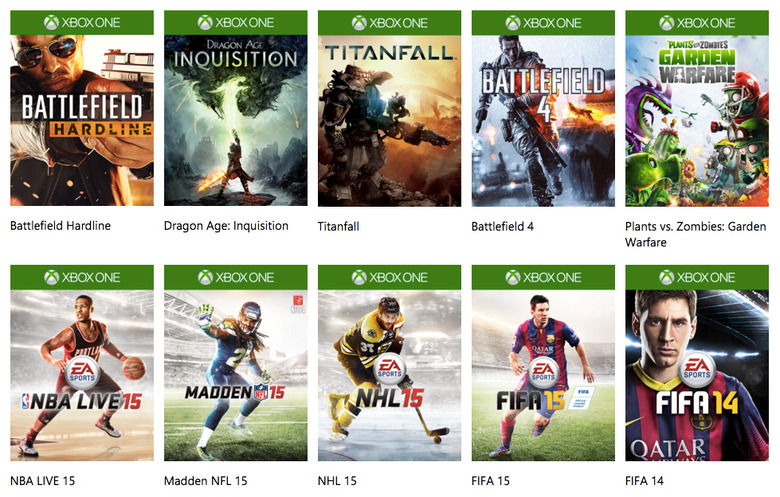Open the FIFA 15 cover image

(x=543, y=363)
